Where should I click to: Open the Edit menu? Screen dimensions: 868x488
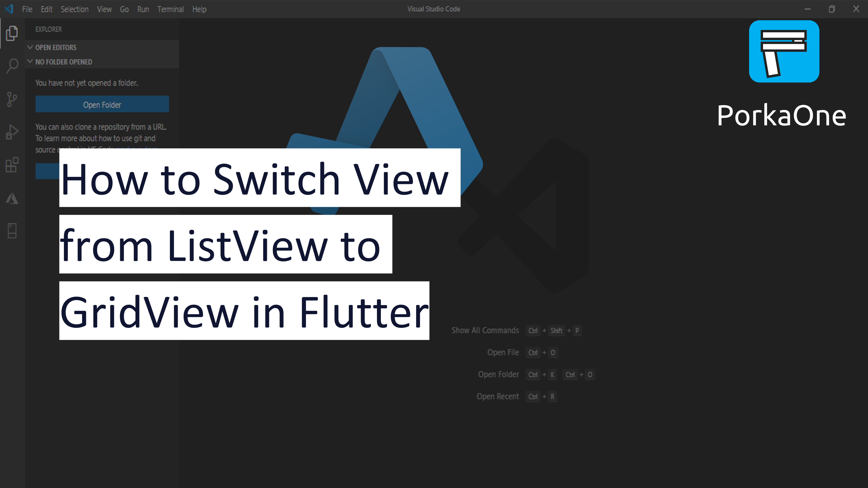(47, 9)
